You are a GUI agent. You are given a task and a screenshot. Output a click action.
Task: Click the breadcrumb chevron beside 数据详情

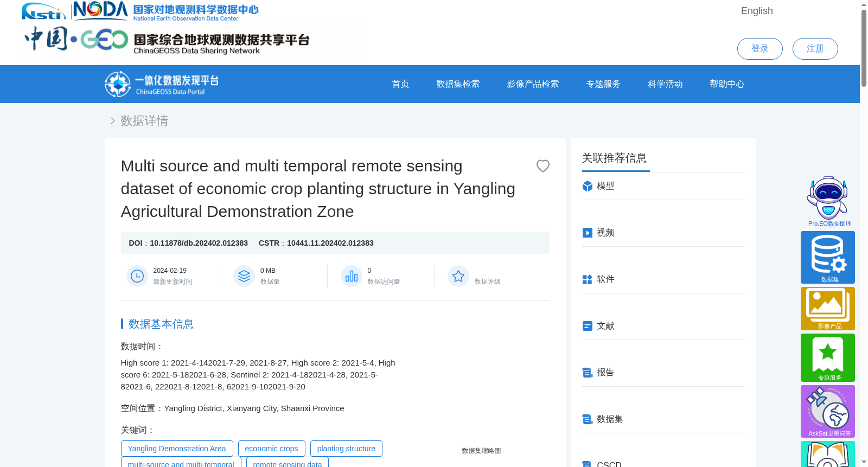[112, 121]
